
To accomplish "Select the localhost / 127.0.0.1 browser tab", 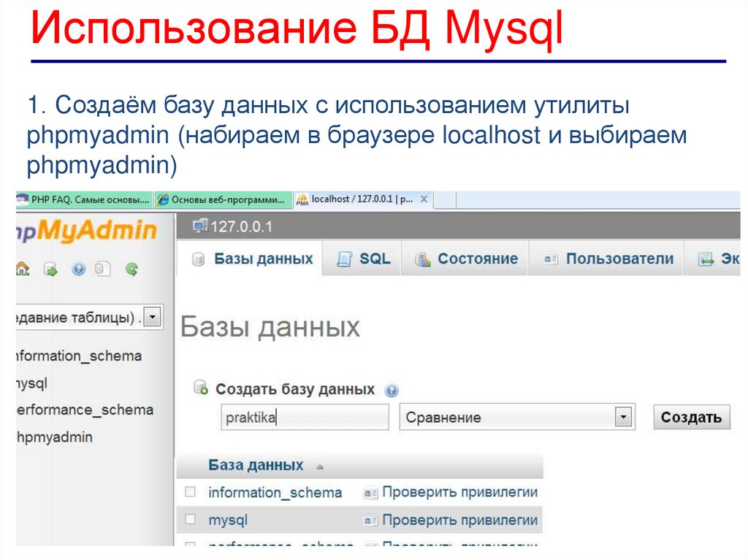I will (362, 199).
